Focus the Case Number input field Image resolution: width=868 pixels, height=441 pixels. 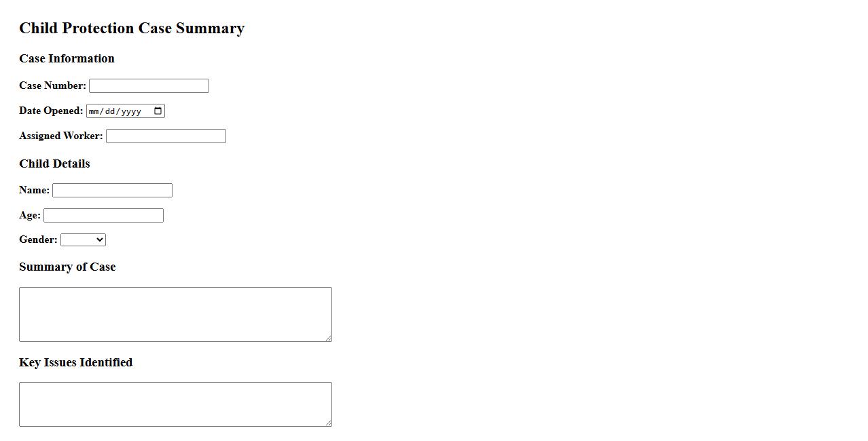pyautogui.click(x=149, y=86)
